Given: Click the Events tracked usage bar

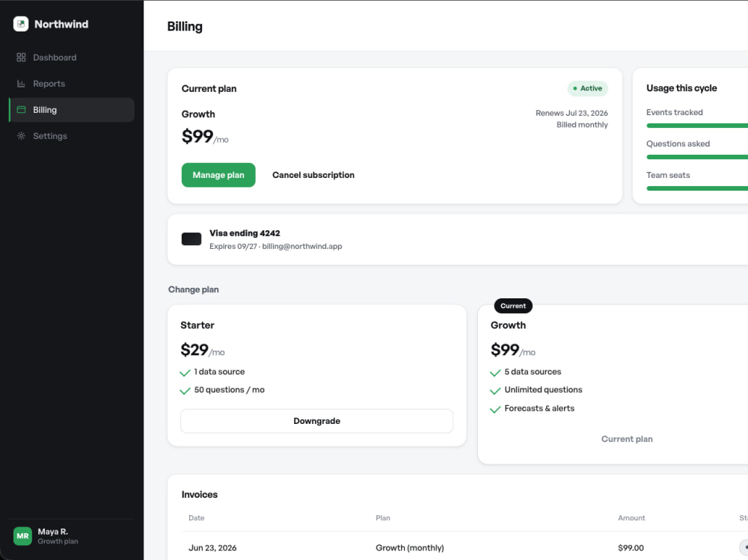Looking at the screenshot, I should tap(697, 126).
